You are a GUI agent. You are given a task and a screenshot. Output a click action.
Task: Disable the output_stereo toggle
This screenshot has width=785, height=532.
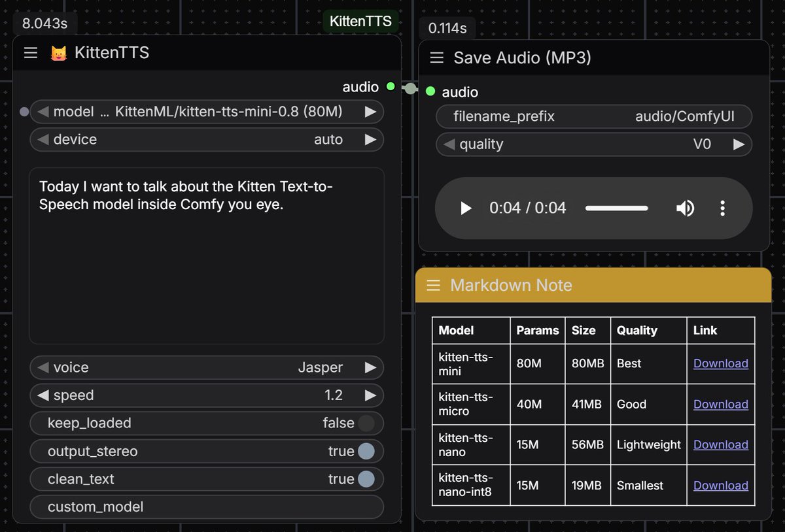(x=366, y=451)
